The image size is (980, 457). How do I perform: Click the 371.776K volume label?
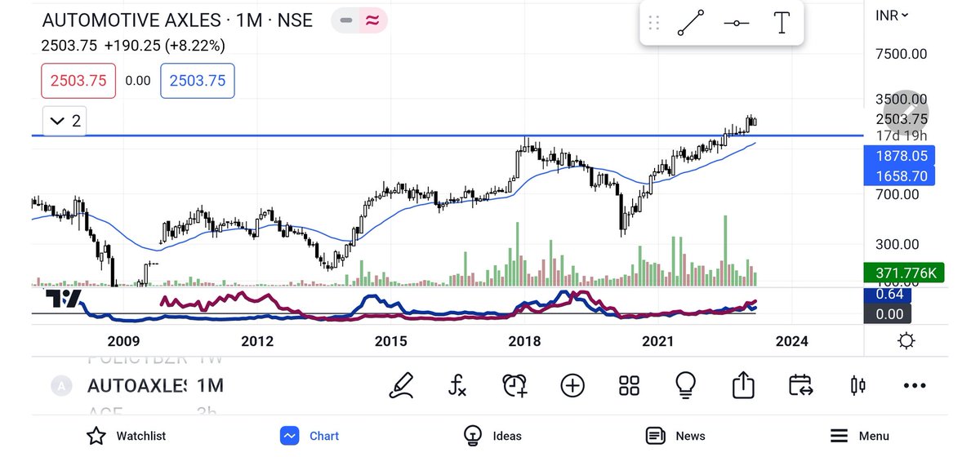point(904,273)
